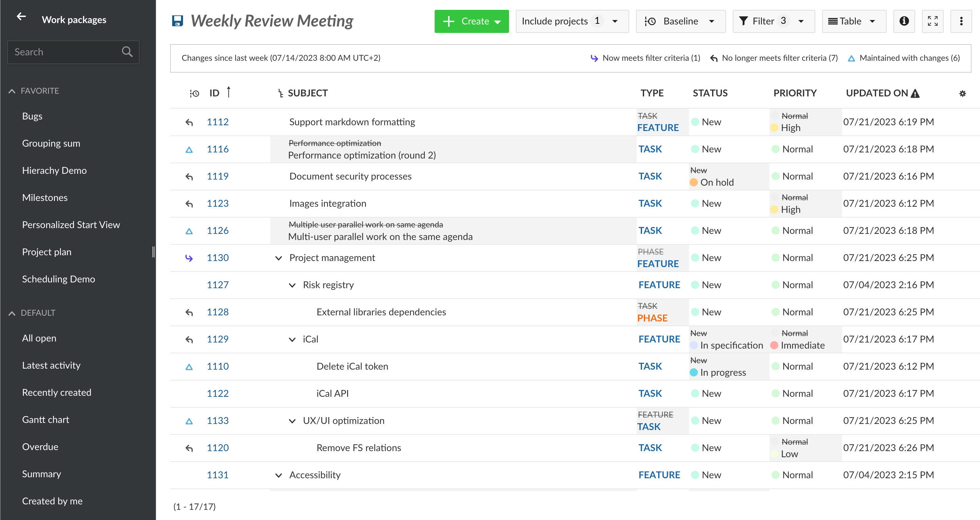Image resolution: width=980 pixels, height=520 pixels.
Task: Click the save/bookmark icon for Weekly Review Meeting
Action: pyautogui.click(x=178, y=21)
